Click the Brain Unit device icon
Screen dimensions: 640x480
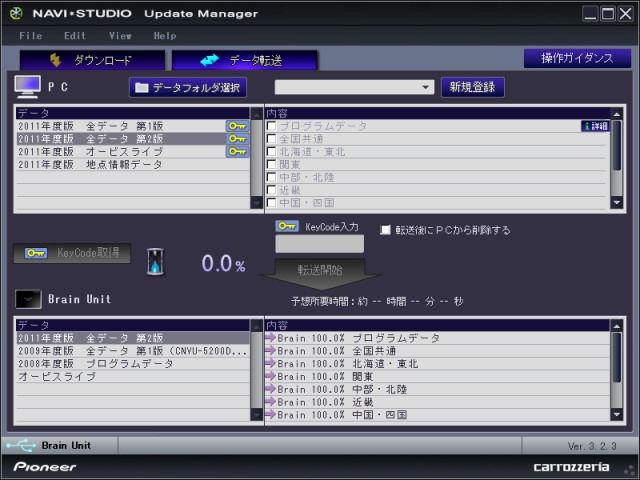click(x=29, y=299)
